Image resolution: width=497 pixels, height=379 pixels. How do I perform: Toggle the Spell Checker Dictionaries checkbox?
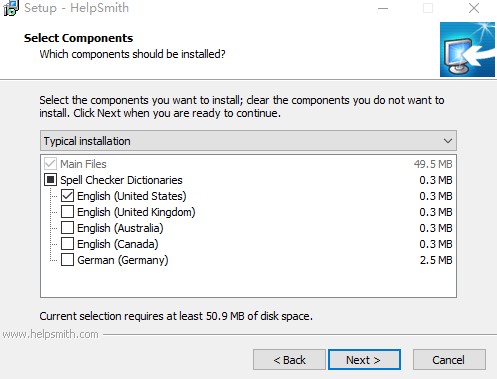50,180
